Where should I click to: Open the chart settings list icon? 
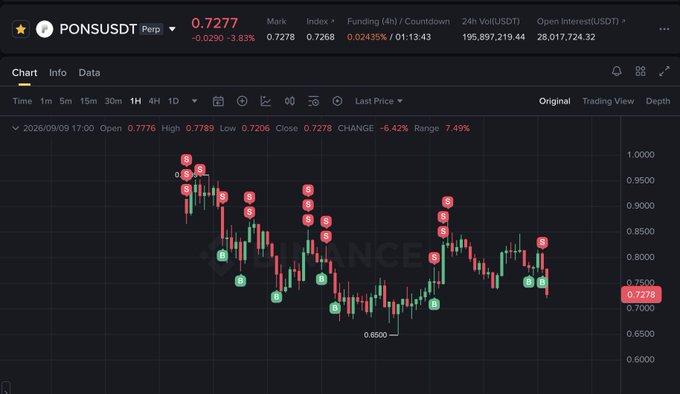point(313,101)
